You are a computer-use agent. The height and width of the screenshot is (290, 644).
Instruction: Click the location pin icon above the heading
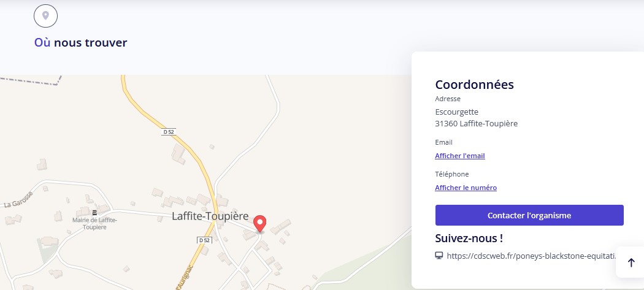pos(45,15)
